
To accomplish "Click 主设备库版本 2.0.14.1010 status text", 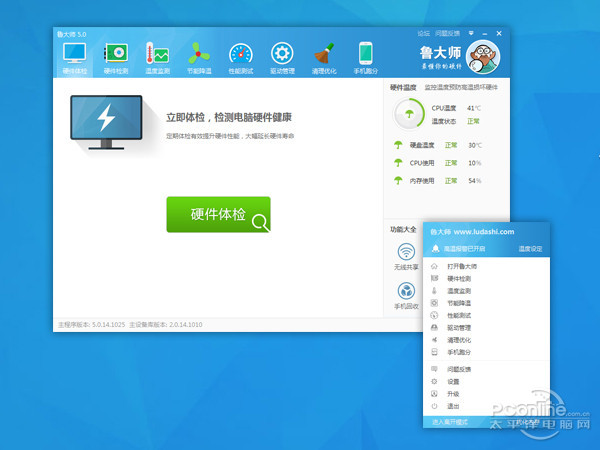I will point(166,324).
